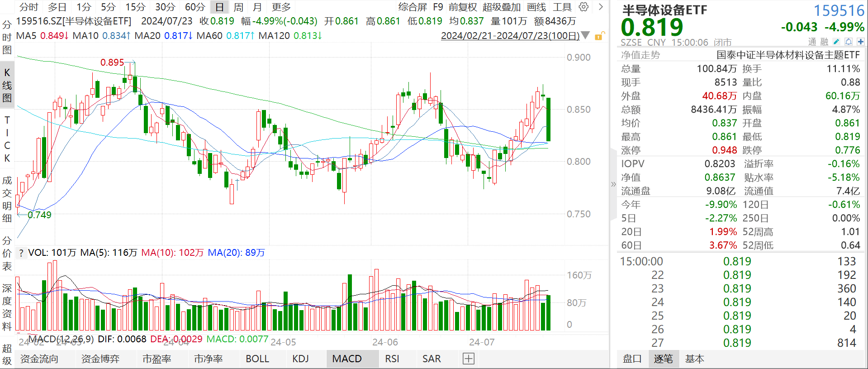Switch to 分时 timeframe

point(29,7)
